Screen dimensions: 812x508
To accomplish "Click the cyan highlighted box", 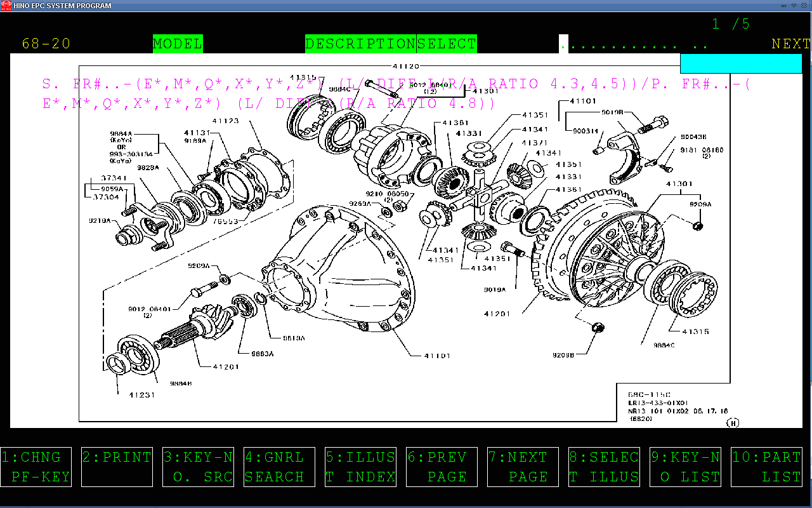I will (741, 63).
